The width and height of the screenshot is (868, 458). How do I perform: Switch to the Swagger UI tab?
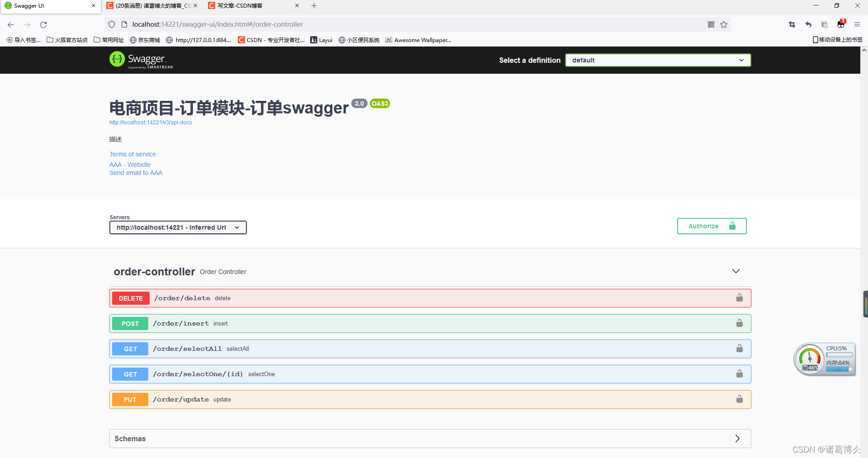pos(50,6)
